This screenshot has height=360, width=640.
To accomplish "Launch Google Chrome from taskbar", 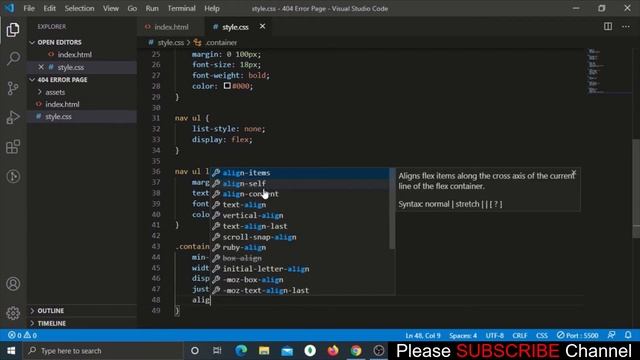I will [356, 351].
